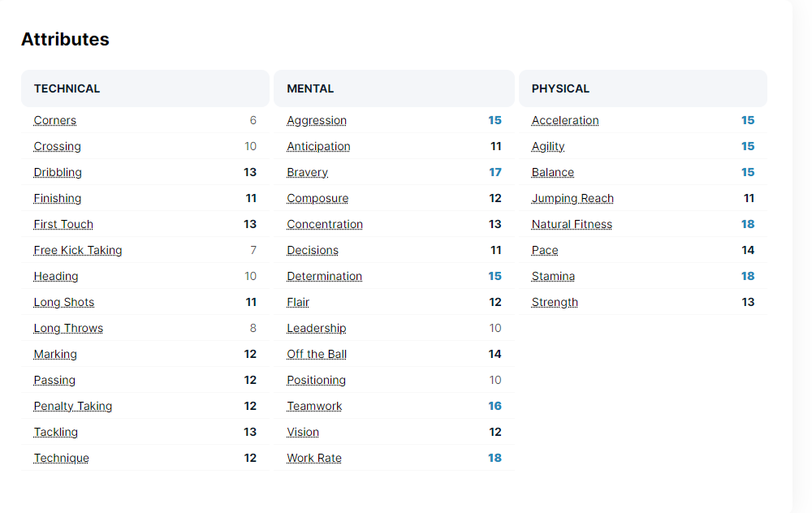Click the PHYSICAL column header

coord(560,88)
